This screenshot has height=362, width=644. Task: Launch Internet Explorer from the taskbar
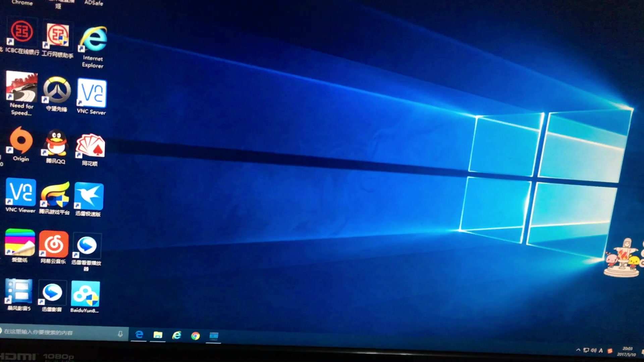tap(176, 335)
